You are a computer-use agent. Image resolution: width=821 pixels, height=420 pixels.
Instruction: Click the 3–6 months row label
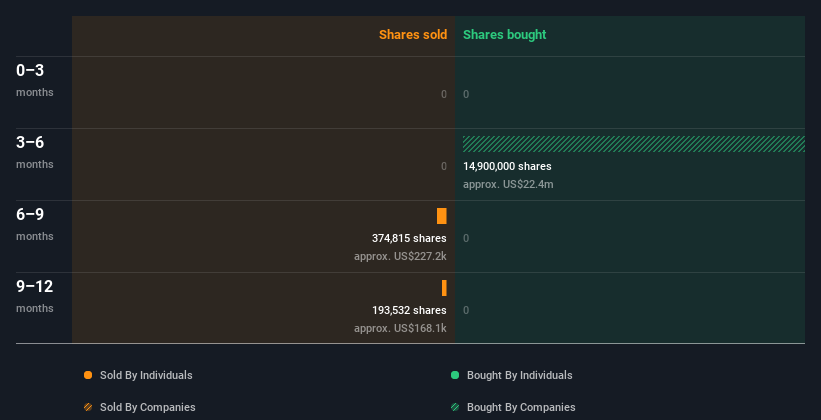click(x=35, y=152)
